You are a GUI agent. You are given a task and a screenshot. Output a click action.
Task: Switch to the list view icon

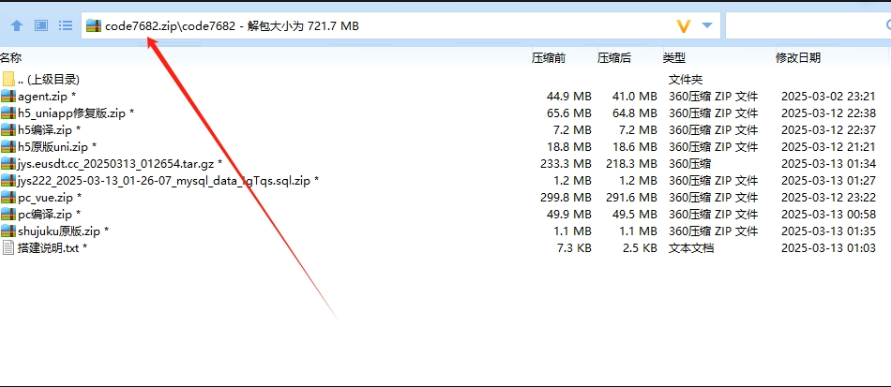pyautogui.click(x=66, y=26)
